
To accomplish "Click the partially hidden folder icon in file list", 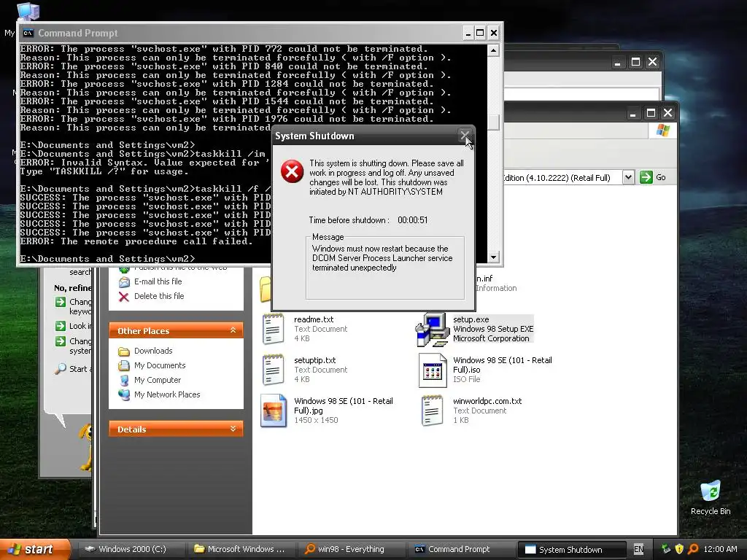I will pyautogui.click(x=266, y=289).
